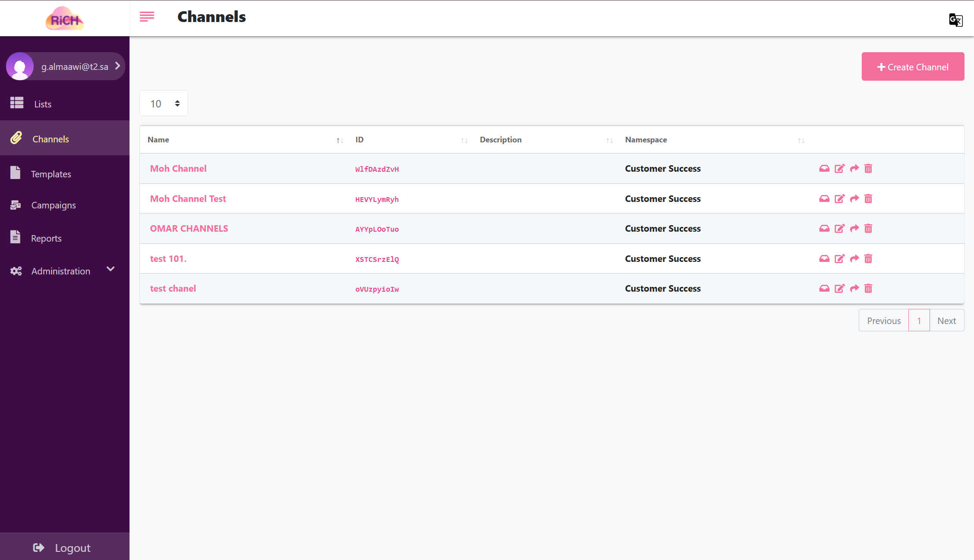Edit the Moh Channel Test entry

pyautogui.click(x=839, y=199)
